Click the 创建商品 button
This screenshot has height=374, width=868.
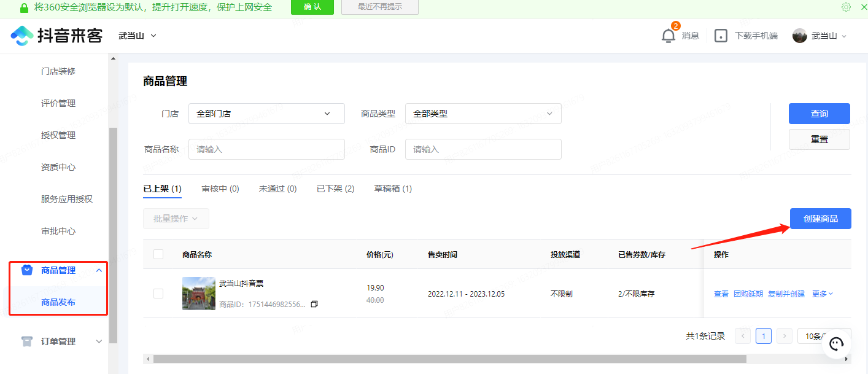820,219
